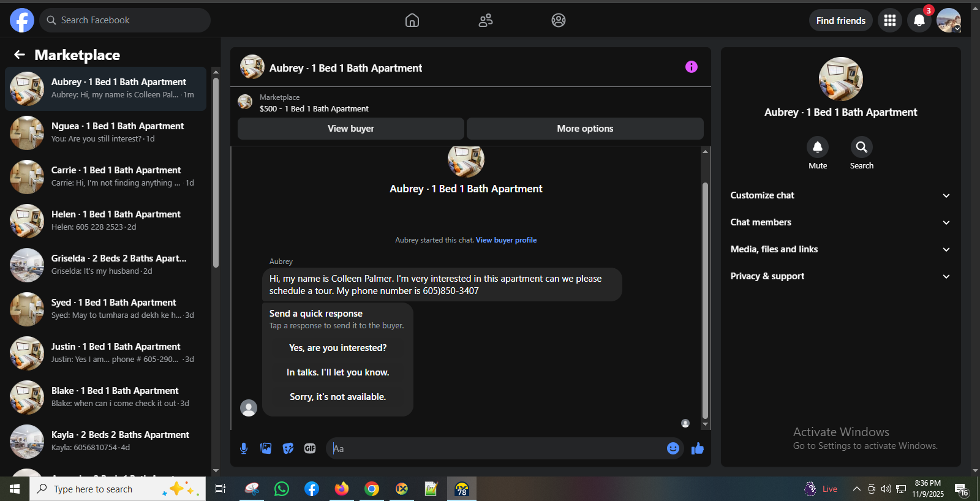Open Blake's 1 Bed 1 Bath conversation
980x501 pixels.
tap(105, 397)
